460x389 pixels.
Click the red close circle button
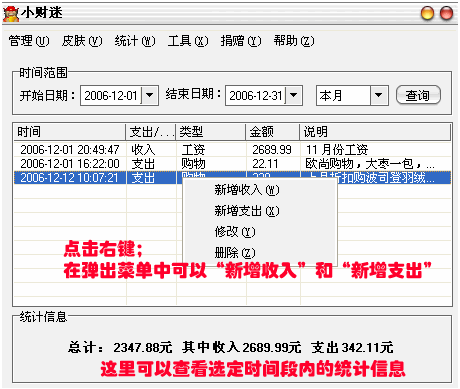446,13
